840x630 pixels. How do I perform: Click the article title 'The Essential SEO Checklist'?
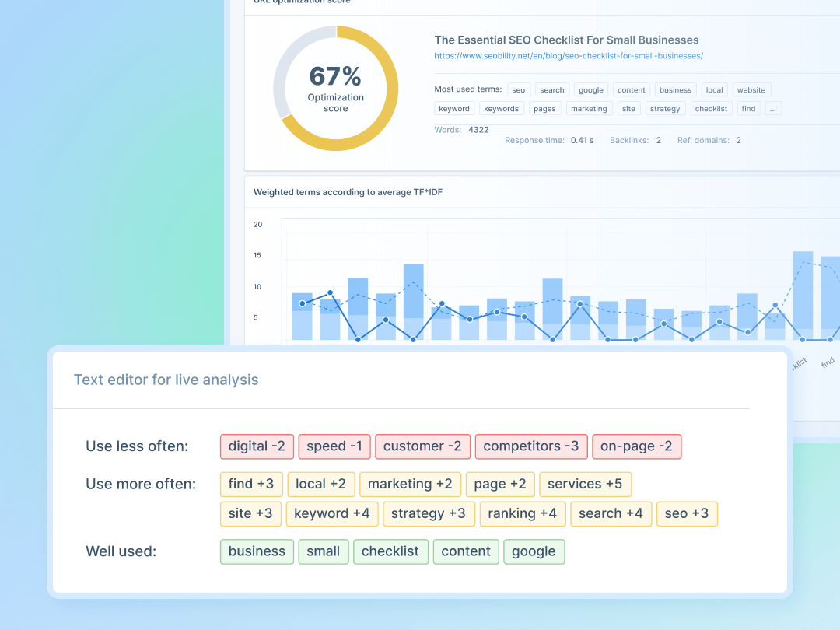566,40
